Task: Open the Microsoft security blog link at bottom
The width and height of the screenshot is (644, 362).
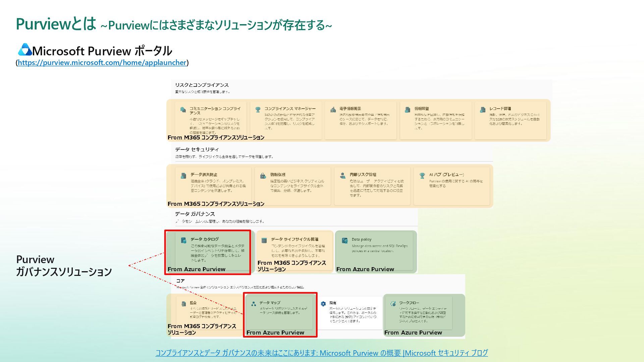Action: pyautogui.click(x=321, y=353)
